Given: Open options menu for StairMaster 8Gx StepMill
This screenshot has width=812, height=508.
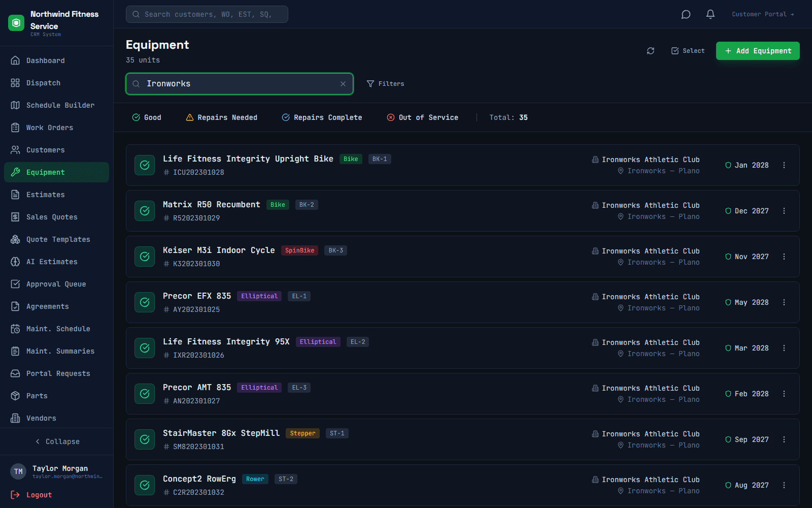Looking at the screenshot, I should pyautogui.click(x=784, y=439).
